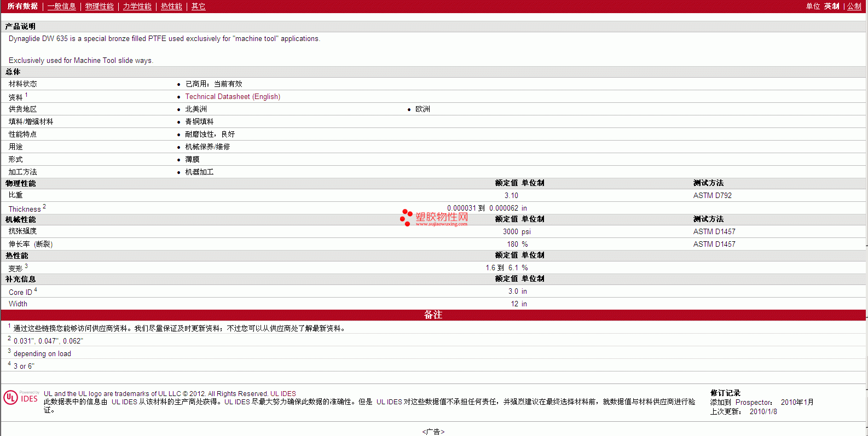Screen dimensions: 868x436
Task: Click the 耐磨蚀性，良好 feature value
Action: point(210,134)
